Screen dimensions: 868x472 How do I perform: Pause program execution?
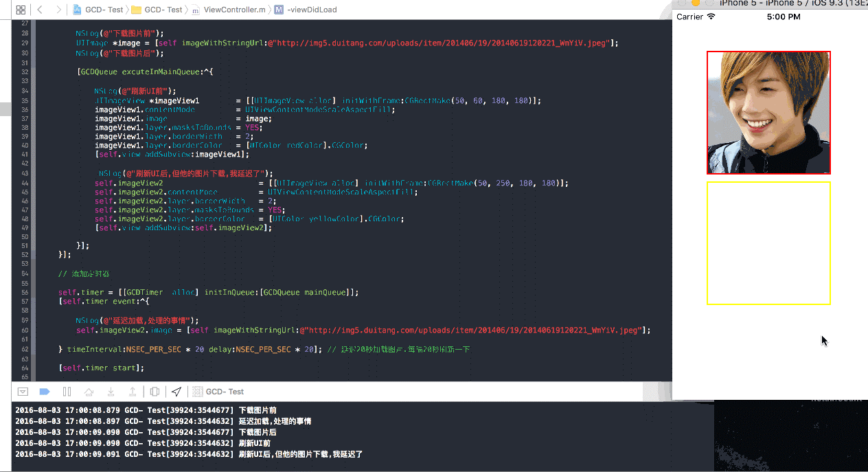click(x=67, y=392)
